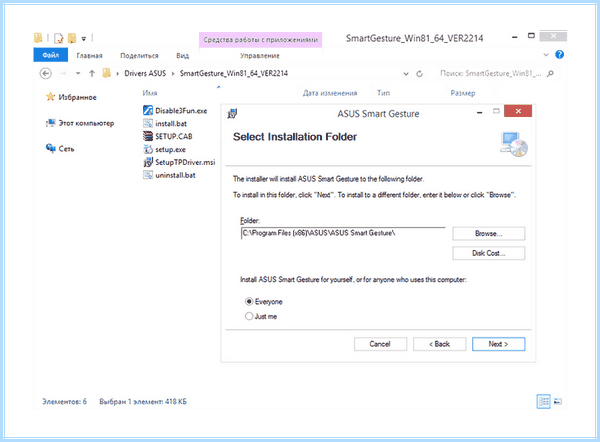This screenshot has width=600, height=442.
Task: Select Drivers ASUS in the breadcrumb
Action: tap(145, 73)
